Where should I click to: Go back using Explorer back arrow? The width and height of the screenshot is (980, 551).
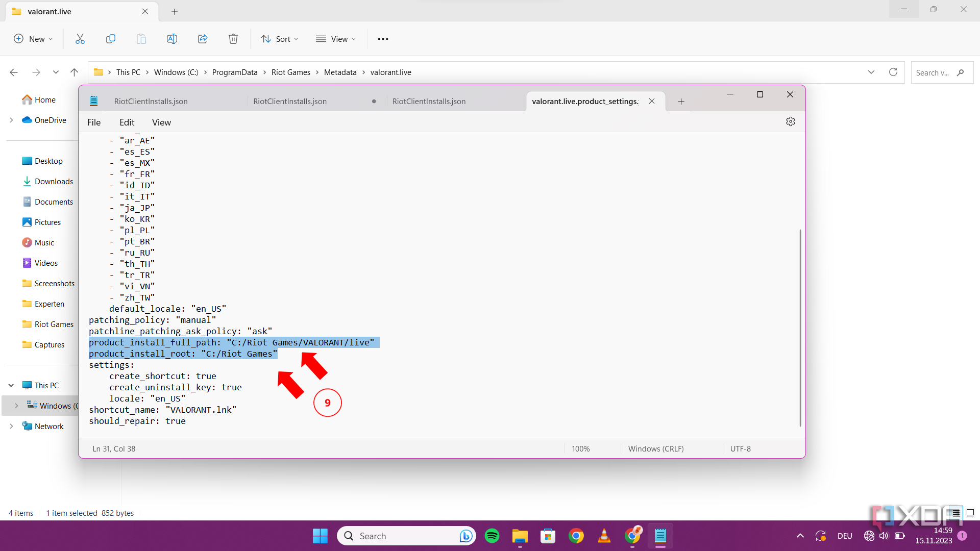[14, 72]
